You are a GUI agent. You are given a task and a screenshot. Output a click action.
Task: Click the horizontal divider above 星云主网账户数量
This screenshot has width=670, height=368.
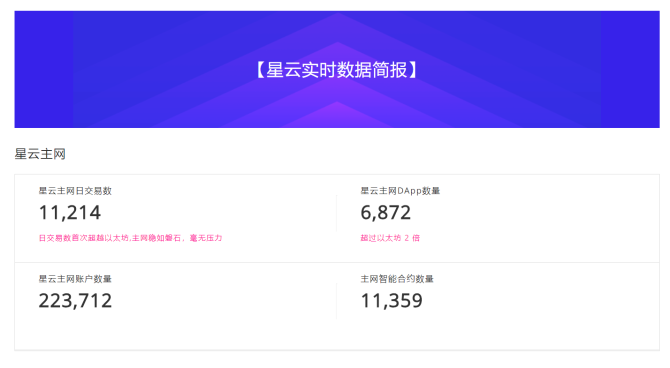[x=337, y=262]
